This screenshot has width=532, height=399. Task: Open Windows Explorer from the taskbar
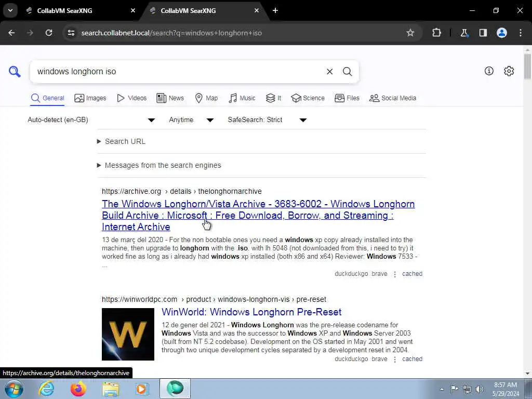tap(111, 389)
